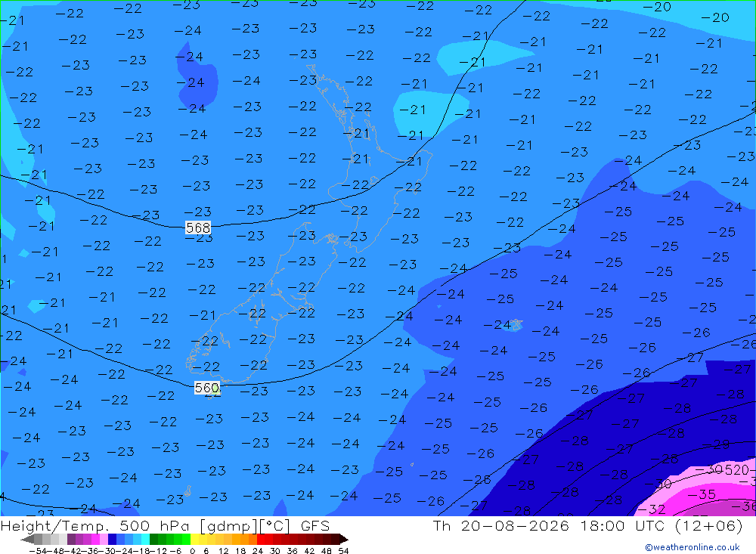756x554 pixels.
Task: Select the forecast date Th 20-08-2026
Action: 501,525
